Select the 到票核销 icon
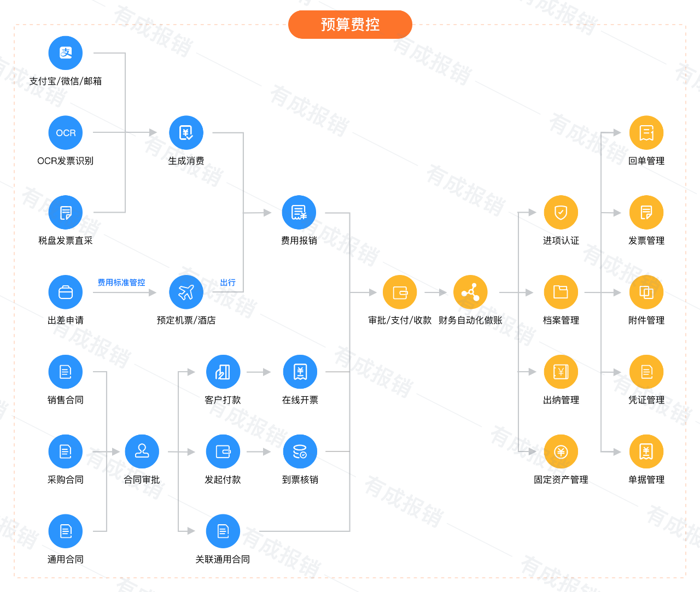Viewport: 700px width, 592px height. [x=300, y=452]
